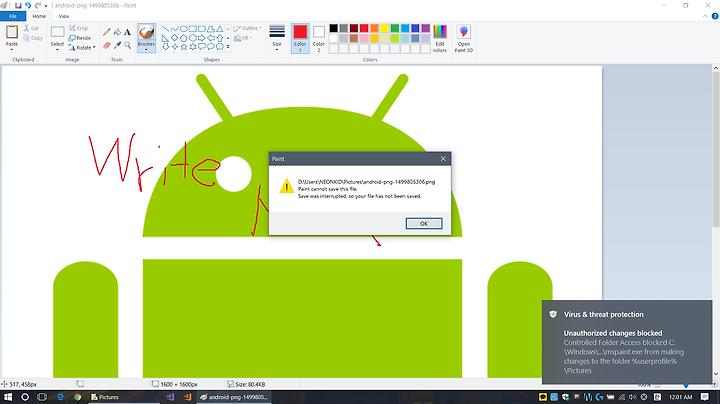Click the Save icon in quick access toolbar
Image resolution: width=720 pixels, height=404 pixels.
tap(18, 6)
